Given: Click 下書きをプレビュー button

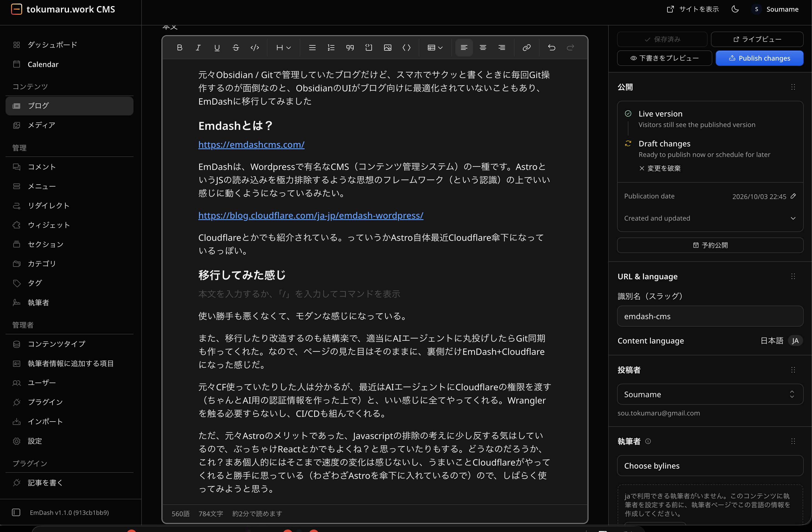Looking at the screenshot, I should coord(664,58).
